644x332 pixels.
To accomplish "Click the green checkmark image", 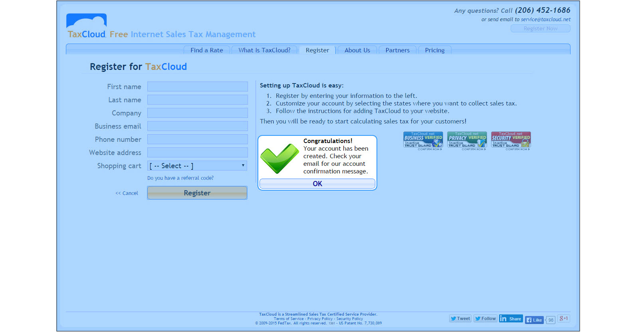I will pyautogui.click(x=279, y=159).
